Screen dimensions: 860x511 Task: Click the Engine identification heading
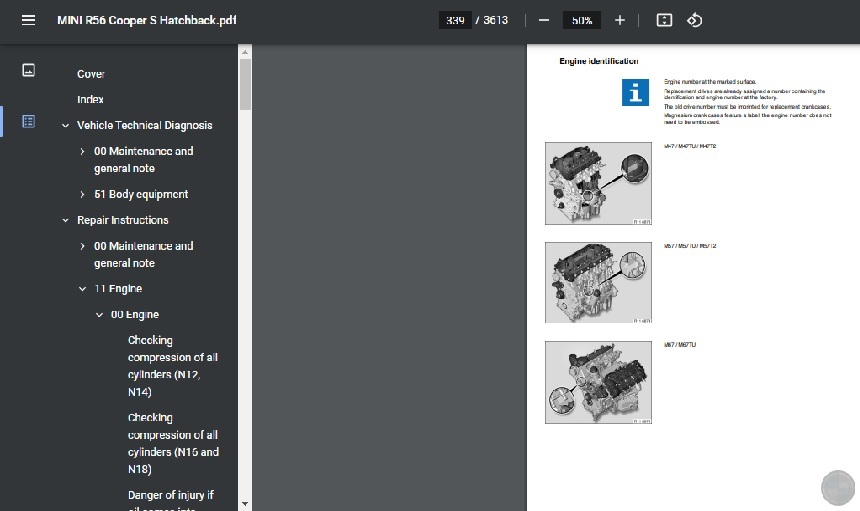click(599, 61)
